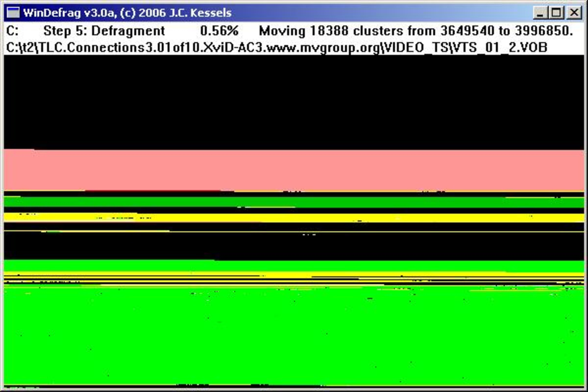The image size is (588, 392).
Task: Click the pink band in the disk map
Action: point(294,170)
